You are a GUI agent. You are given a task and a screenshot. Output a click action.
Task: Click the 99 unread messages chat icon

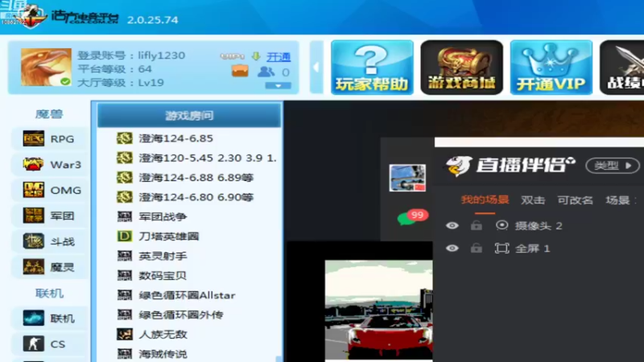pyautogui.click(x=412, y=217)
